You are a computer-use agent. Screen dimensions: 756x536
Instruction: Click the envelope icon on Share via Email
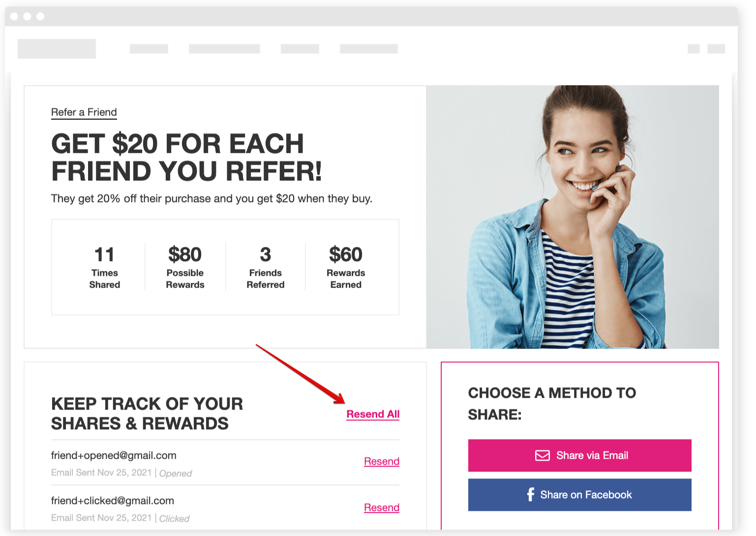point(542,455)
